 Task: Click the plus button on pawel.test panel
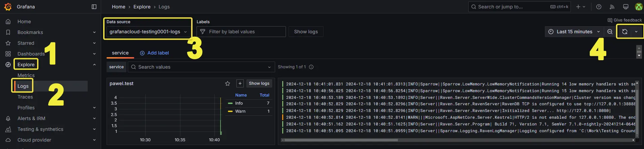(x=240, y=83)
